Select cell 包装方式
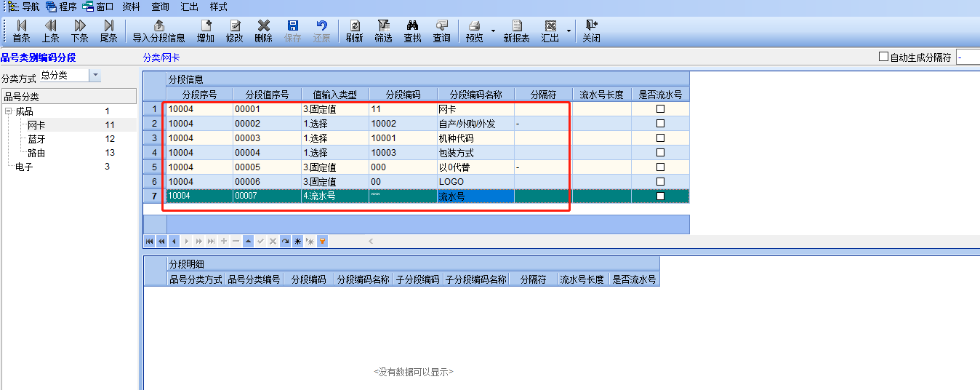 click(x=475, y=153)
